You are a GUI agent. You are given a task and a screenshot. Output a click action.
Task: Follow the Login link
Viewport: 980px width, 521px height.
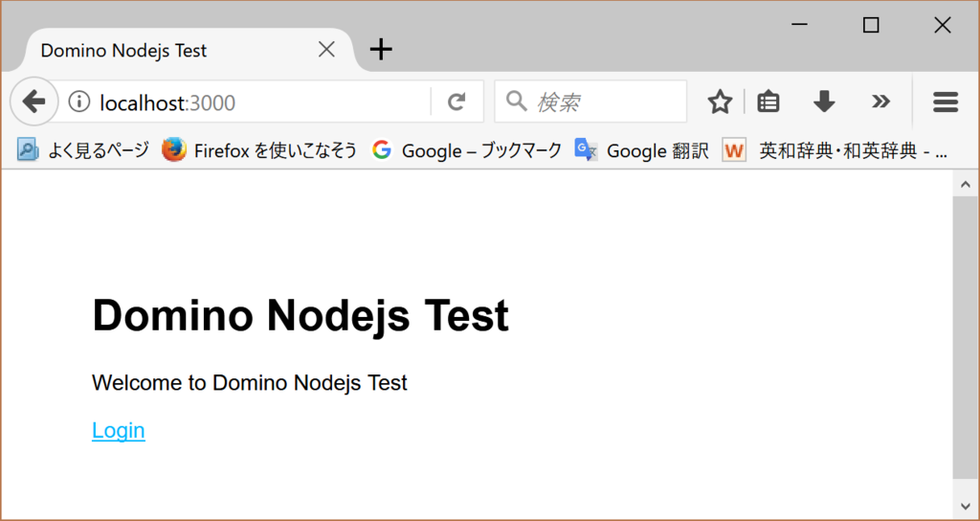(x=118, y=430)
